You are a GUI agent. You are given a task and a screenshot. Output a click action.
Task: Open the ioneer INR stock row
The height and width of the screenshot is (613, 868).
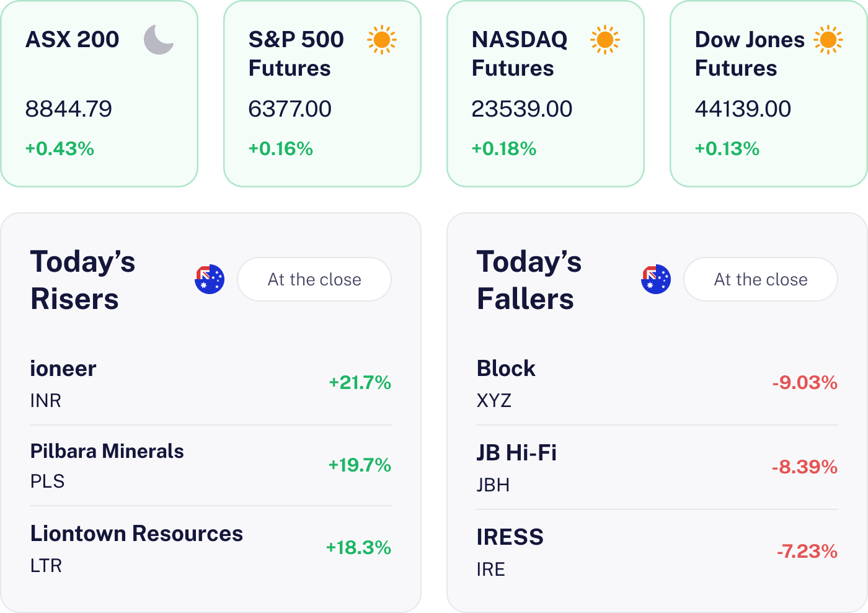coord(211,383)
